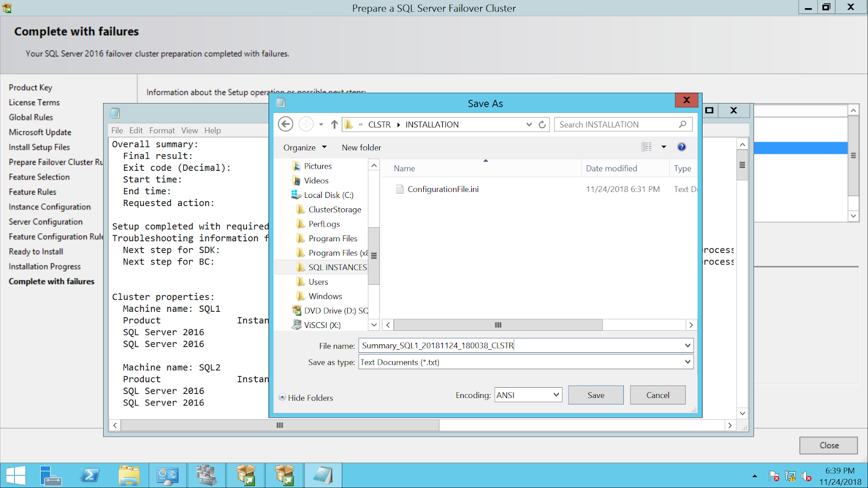Open Server Manager from the taskbar

tap(52, 476)
